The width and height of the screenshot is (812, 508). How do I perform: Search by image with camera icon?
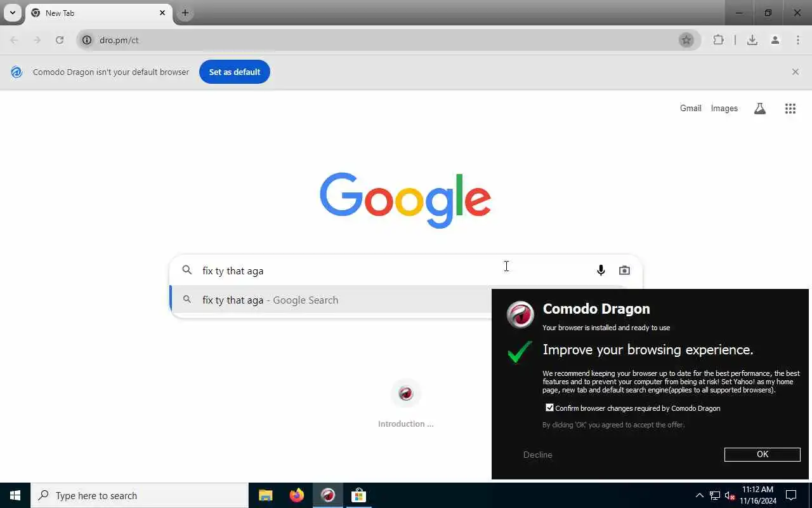click(624, 271)
